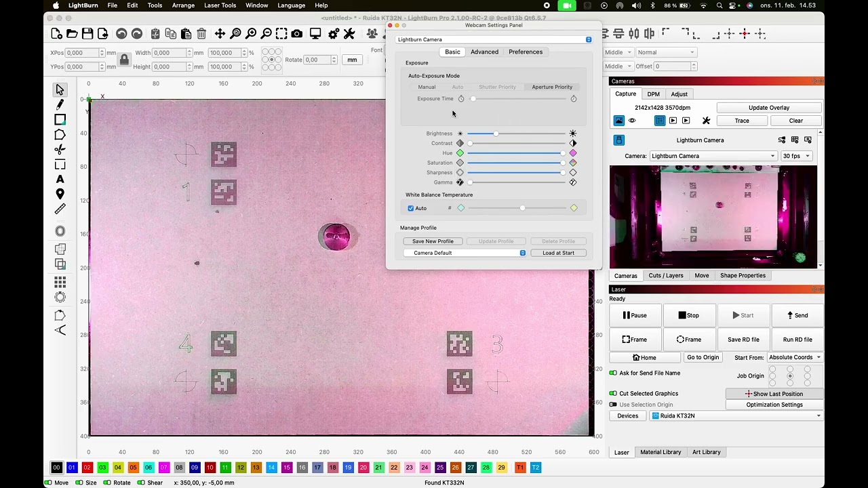The width and height of the screenshot is (868, 488).
Task: Switch to the Cuts / Layers tab
Action: [x=666, y=276]
